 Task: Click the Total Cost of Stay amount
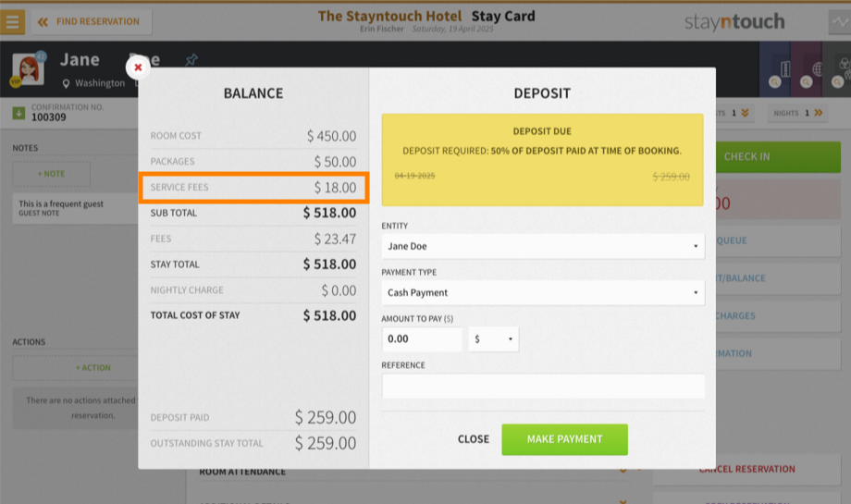[x=329, y=315]
